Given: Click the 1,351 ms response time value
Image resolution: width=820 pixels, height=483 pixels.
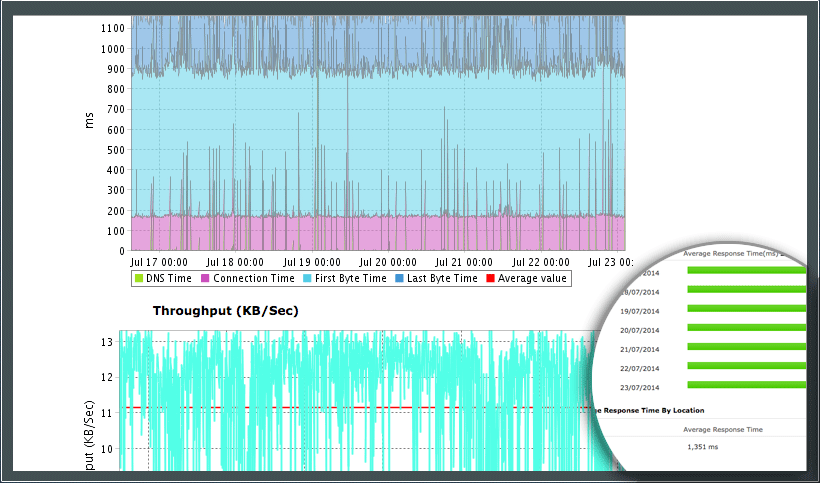Looking at the screenshot, I should coord(702,447).
